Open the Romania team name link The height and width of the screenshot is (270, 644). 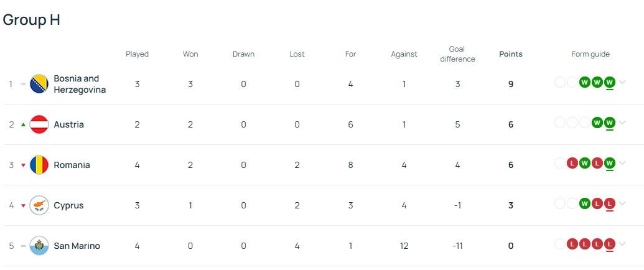[72, 165]
